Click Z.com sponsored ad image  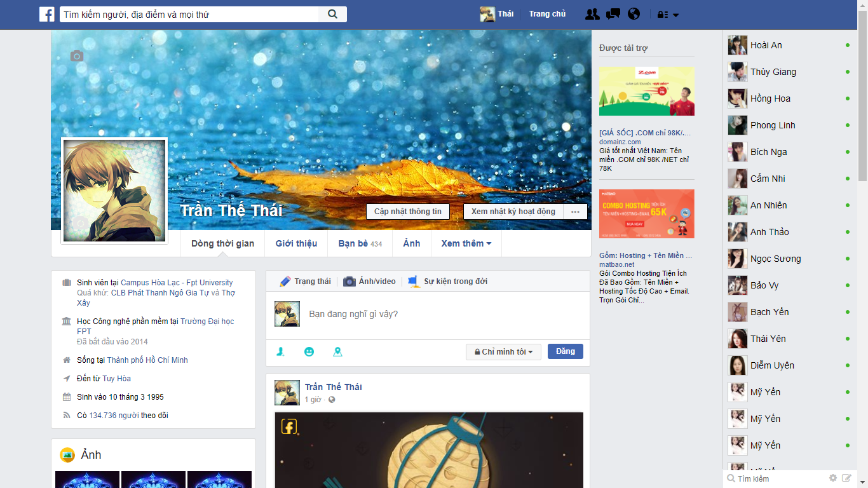coord(647,91)
